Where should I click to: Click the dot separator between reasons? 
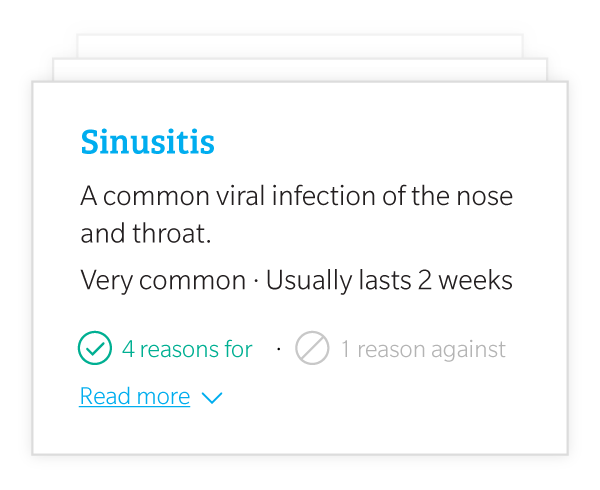(279, 349)
